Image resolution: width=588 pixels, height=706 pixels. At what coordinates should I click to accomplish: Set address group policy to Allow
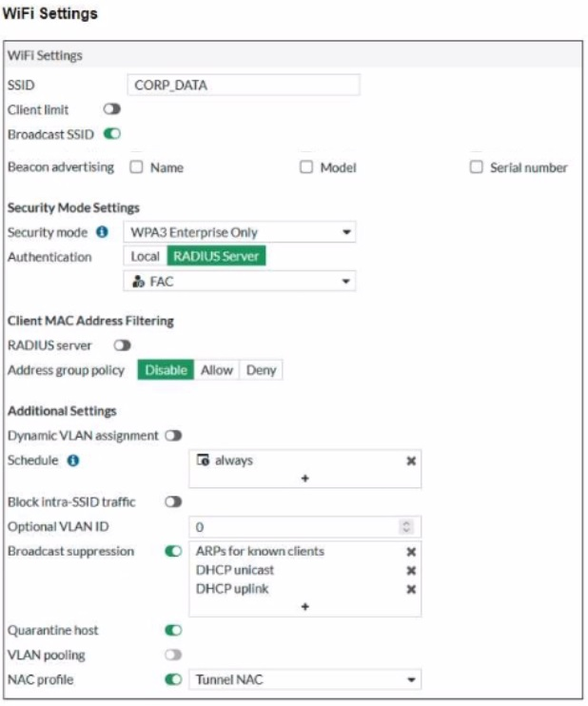tap(216, 370)
